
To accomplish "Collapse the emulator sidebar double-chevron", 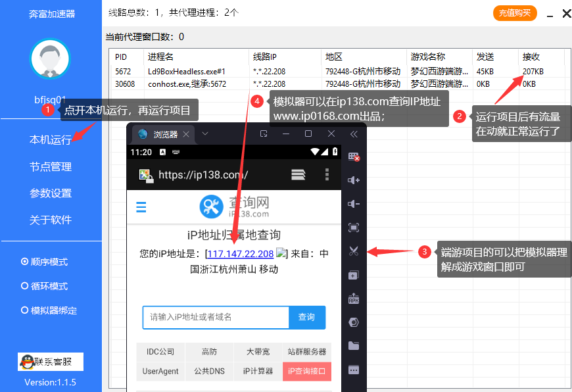I will [354, 134].
